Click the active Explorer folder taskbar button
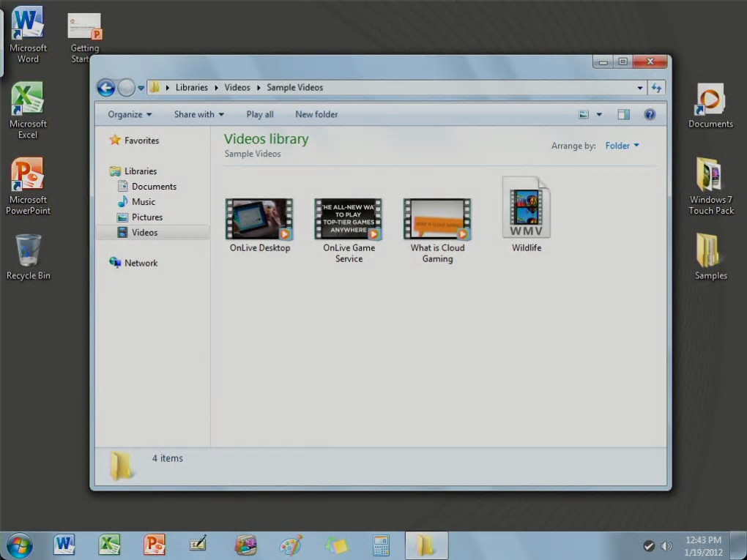Image resolution: width=747 pixels, height=560 pixels. point(426,545)
